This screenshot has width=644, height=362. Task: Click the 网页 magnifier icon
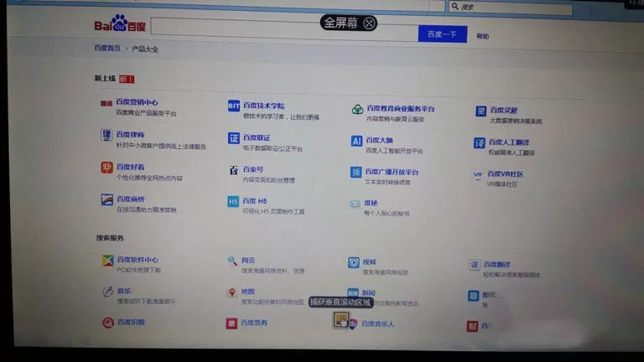point(232,261)
